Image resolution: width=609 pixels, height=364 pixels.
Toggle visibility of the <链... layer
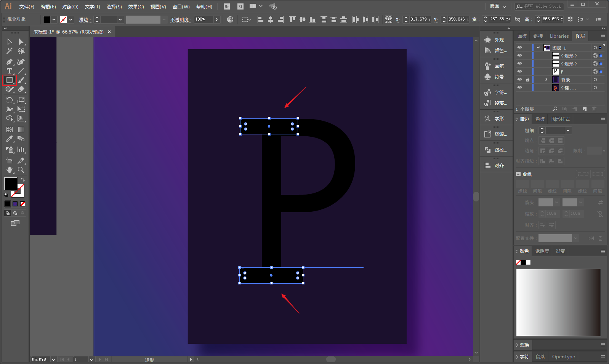click(x=519, y=88)
